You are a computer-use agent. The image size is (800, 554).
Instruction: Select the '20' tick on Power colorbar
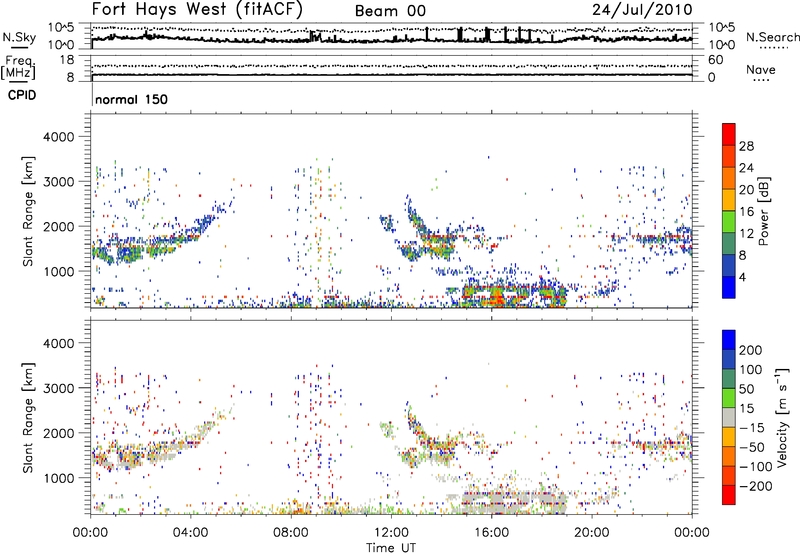746,190
